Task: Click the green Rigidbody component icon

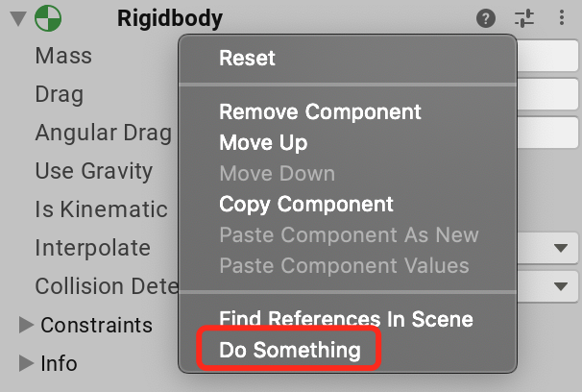Action: pos(48,18)
